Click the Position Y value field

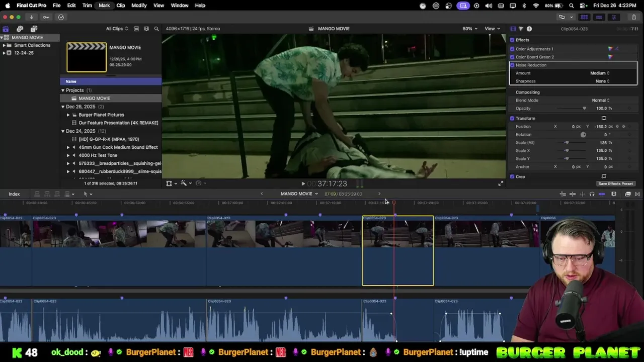(601, 126)
